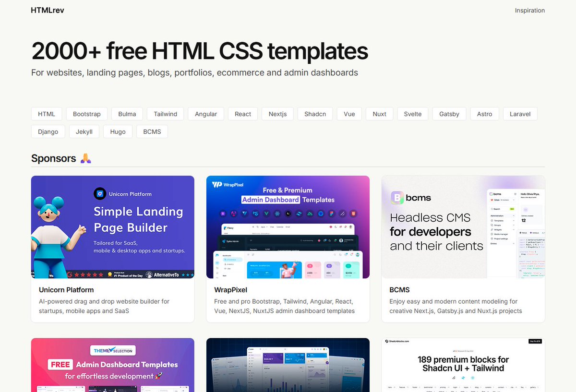Select the Laravel tag

point(520,114)
